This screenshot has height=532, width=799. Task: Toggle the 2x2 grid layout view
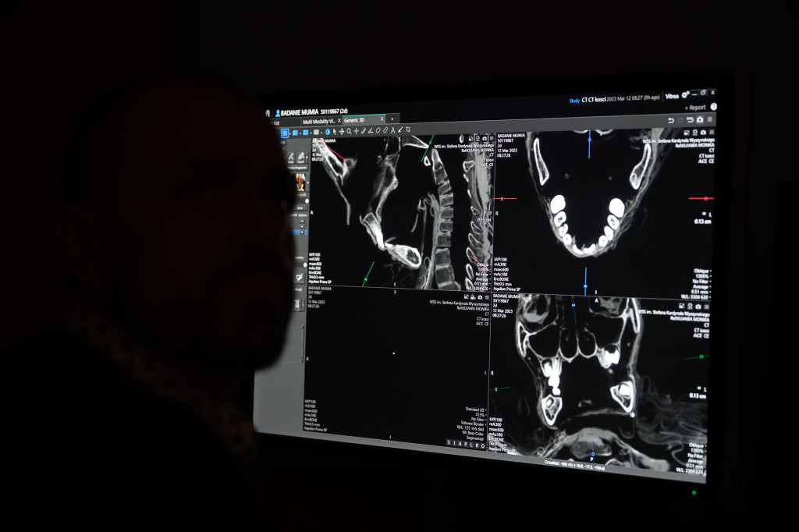pos(284,134)
